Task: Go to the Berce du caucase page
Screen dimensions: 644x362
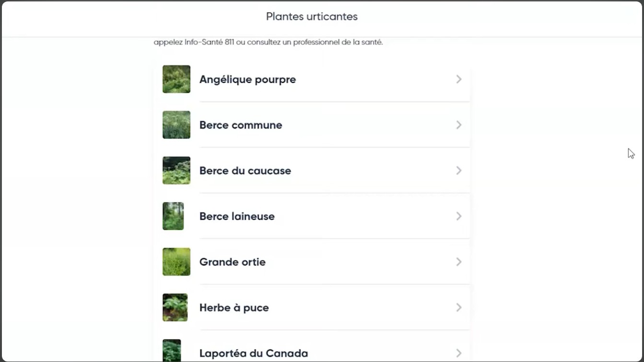Action: tap(245, 171)
